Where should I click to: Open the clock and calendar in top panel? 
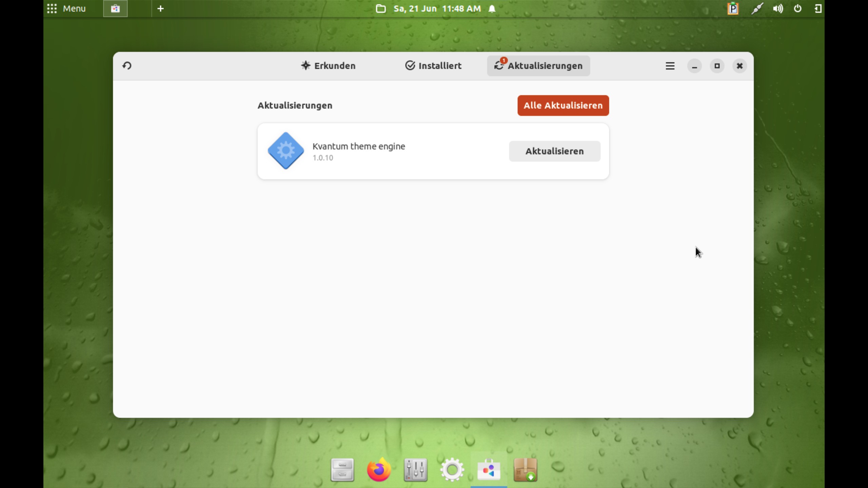(437, 8)
